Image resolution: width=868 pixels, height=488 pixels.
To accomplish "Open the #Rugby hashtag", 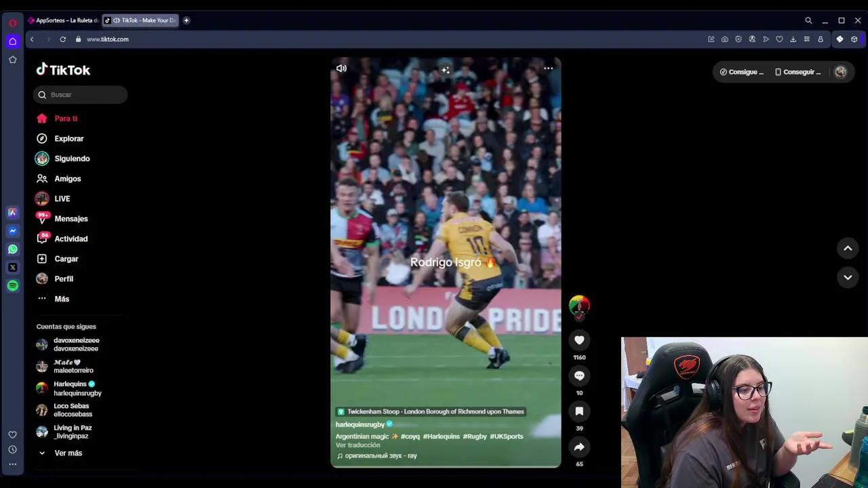I will tap(475, 436).
